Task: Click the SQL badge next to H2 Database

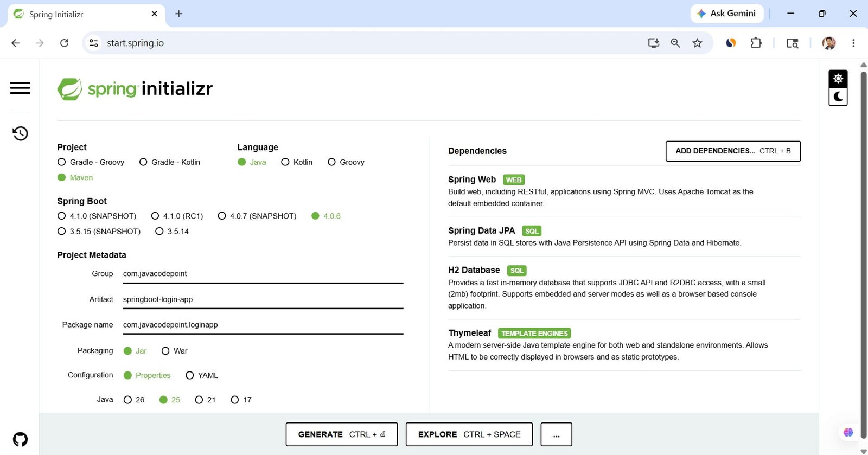Action: pyautogui.click(x=517, y=271)
